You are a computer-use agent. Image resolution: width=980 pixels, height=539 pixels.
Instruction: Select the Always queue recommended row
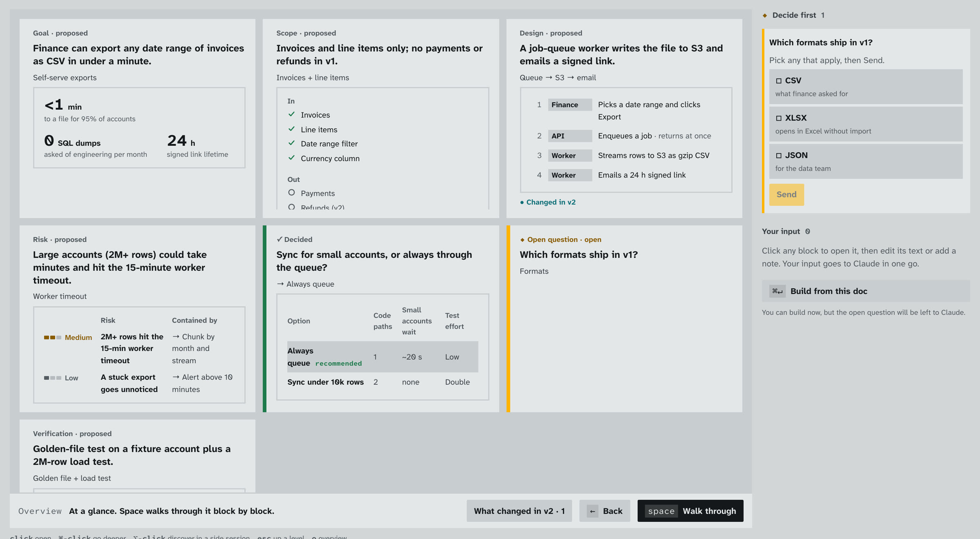[x=382, y=356]
